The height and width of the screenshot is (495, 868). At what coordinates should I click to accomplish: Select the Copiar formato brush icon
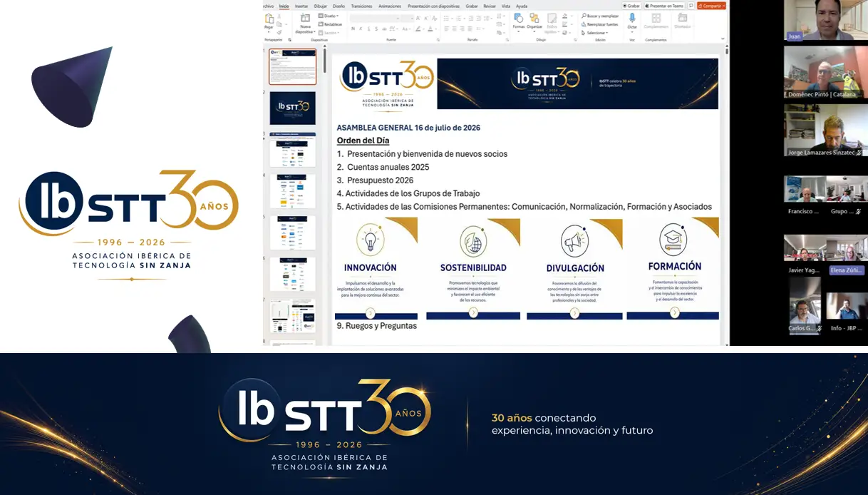[279, 32]
